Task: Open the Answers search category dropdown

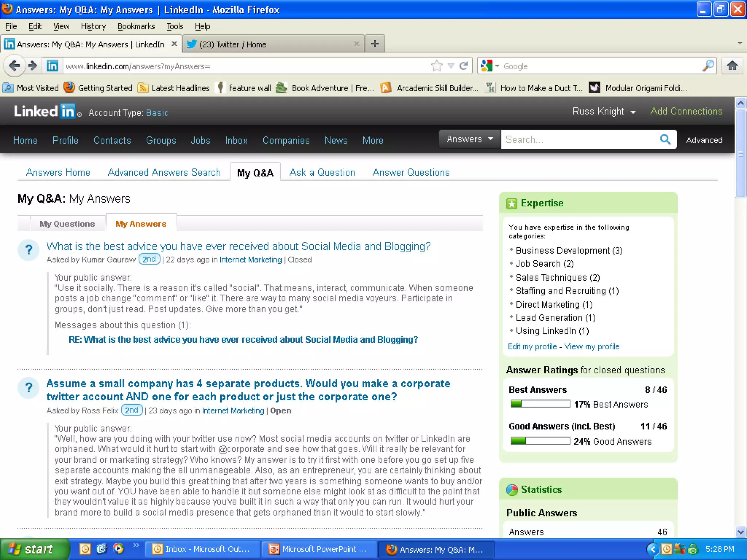Action: [x=470, y=139]
